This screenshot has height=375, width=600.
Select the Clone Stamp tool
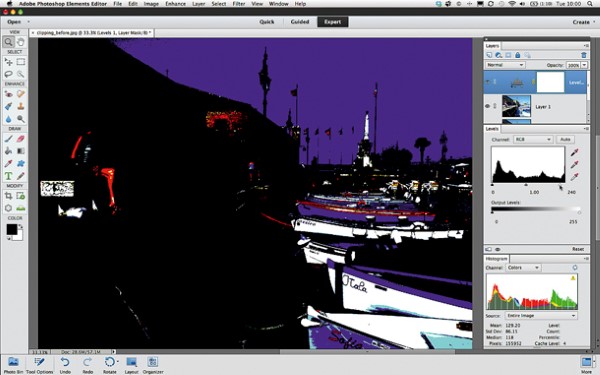click(21, 106)
